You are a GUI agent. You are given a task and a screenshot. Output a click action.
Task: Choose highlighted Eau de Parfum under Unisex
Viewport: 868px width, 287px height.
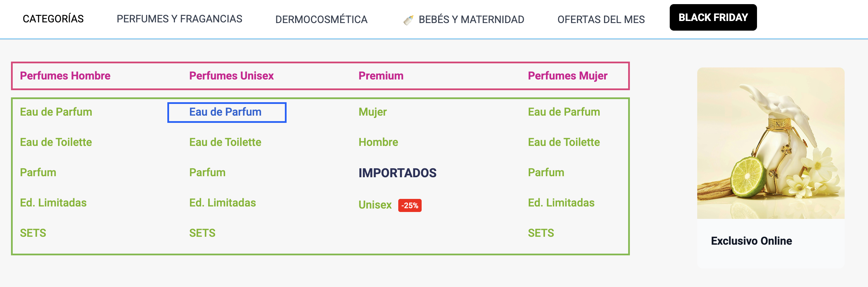click(225, 112)
